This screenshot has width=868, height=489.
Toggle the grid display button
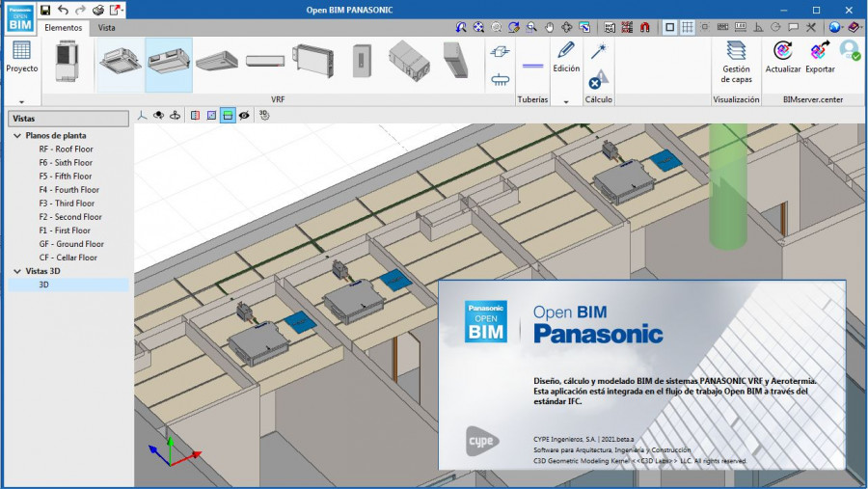[688, 27]
